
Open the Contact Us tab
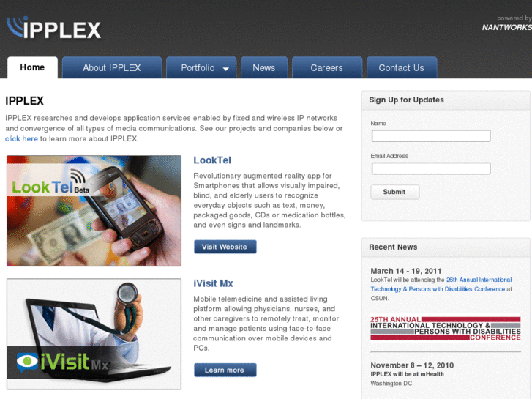[x=401, y=67]
